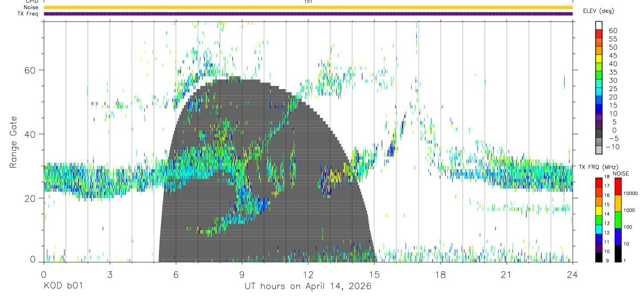This screenshot has width=644, height=297.
Task: Select the 1000 label on the NOISE scale
Action: click(629, 210)
